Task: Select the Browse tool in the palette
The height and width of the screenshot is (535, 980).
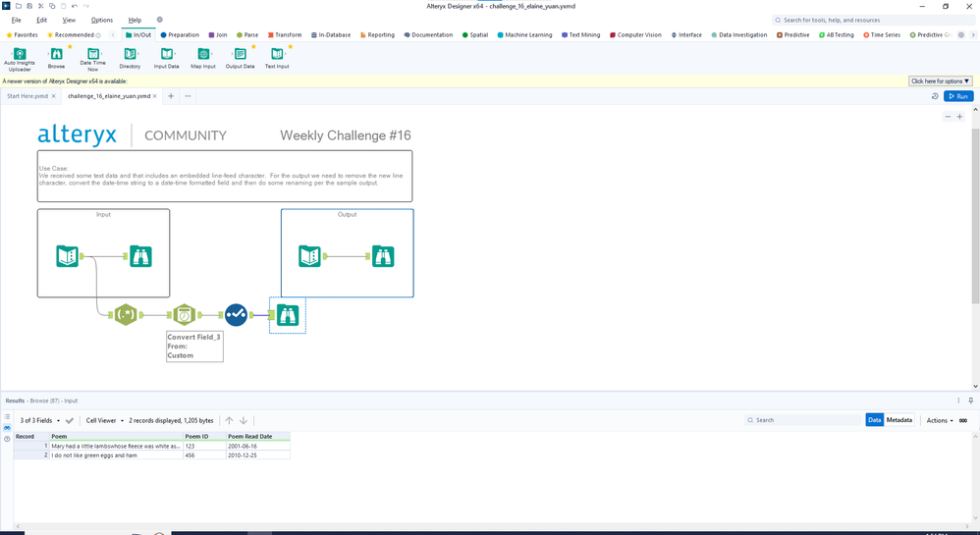Action: [56, 58]
